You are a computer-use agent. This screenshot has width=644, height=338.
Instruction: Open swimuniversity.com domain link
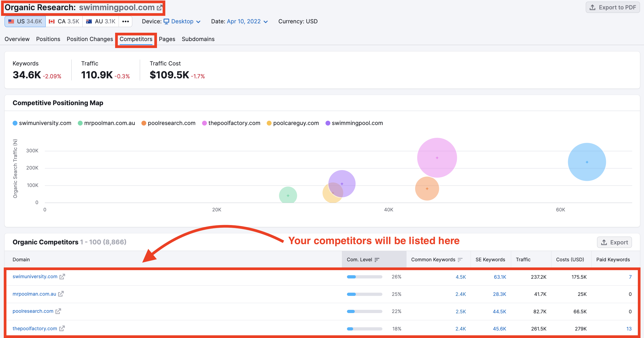(x=35, y=277)
